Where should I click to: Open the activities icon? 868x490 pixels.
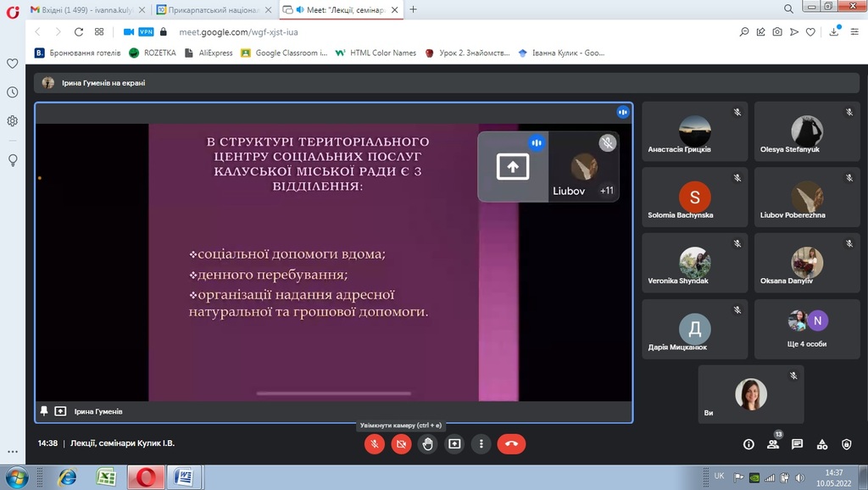pos(821,444)
